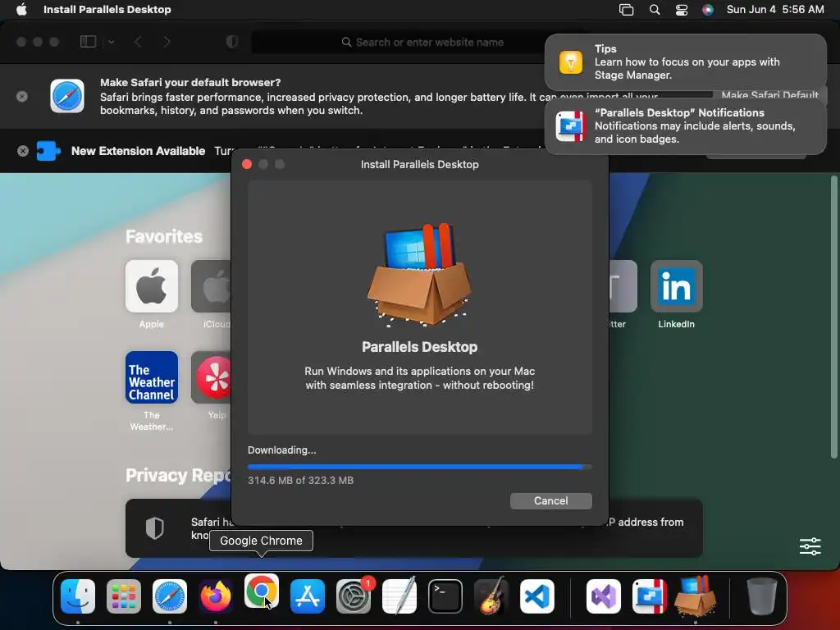Click the Safari privacy shield toolbar icon

pyautogui.click(x=232, y=42)
